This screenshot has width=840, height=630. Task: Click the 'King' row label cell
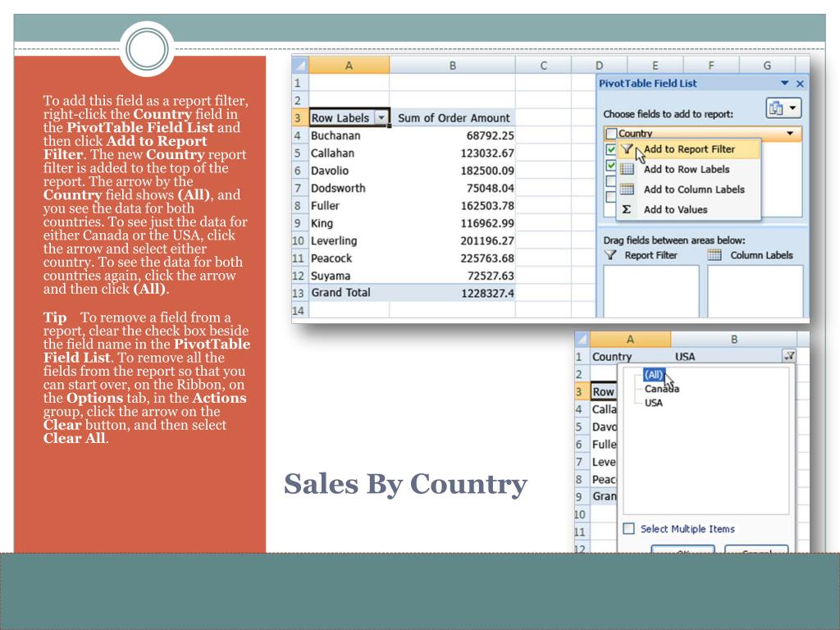point(349,223)
